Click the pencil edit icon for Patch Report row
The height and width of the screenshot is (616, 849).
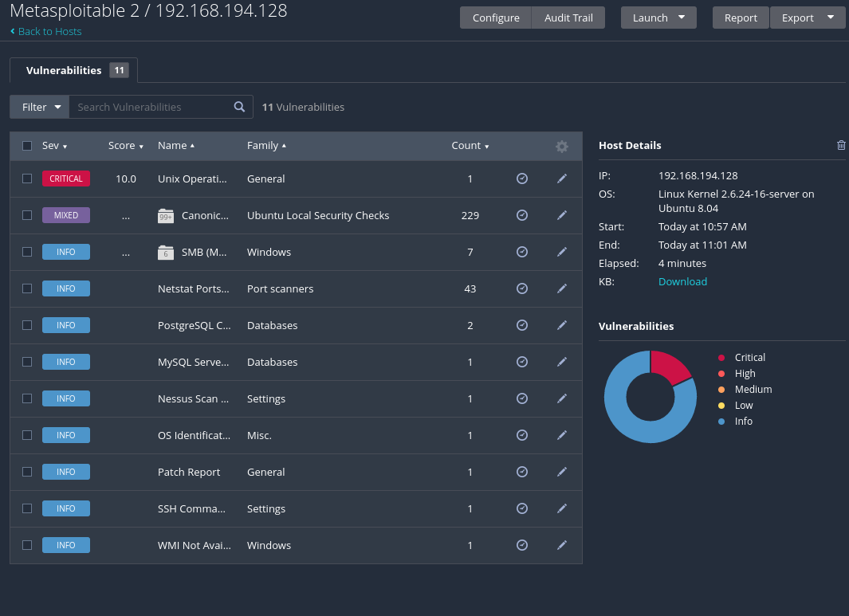tap(562, 472)
